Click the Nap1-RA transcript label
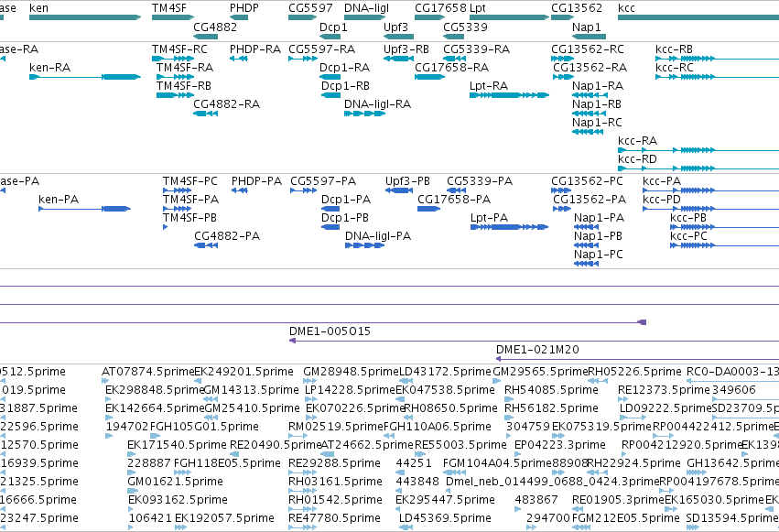 click(598, 86)
